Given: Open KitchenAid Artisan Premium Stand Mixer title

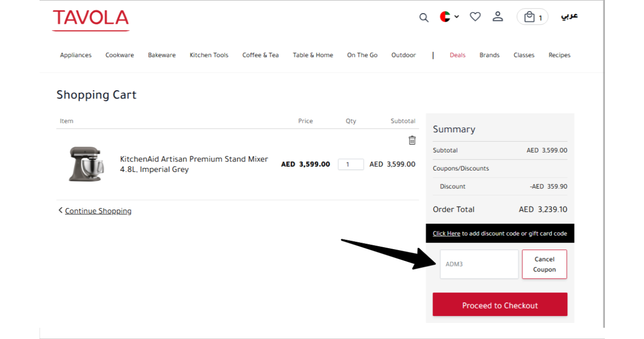Looking at the screenshot, I should coord(194,164).
